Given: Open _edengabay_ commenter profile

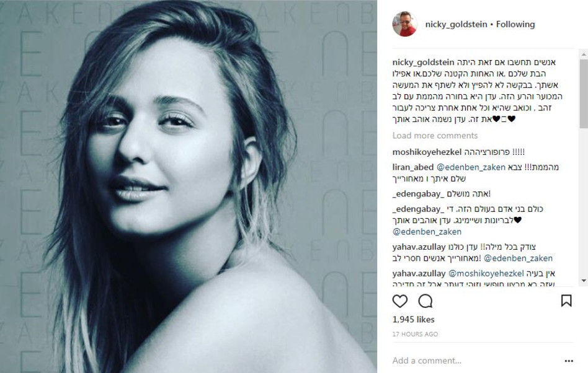Looking at the screenshot, I should point(414,194).
